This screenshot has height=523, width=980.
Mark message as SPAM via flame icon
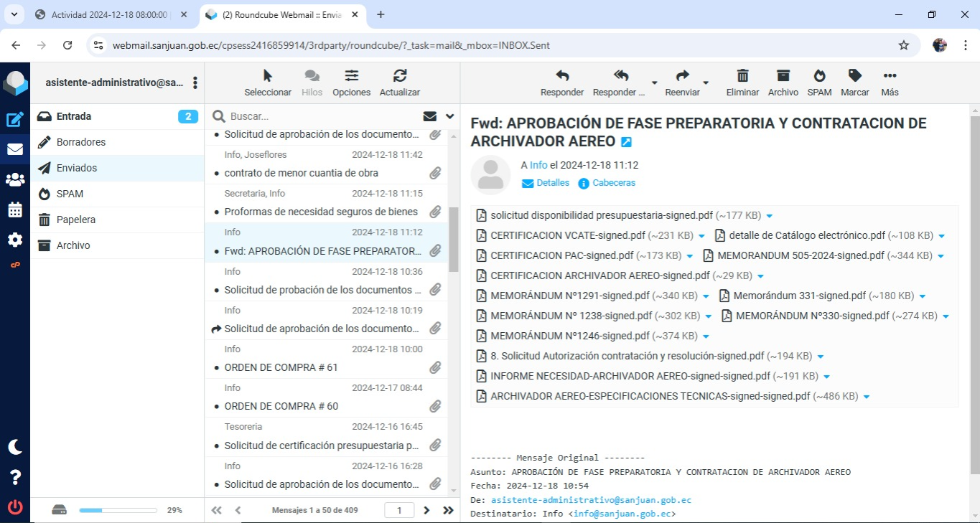(819, 76)
